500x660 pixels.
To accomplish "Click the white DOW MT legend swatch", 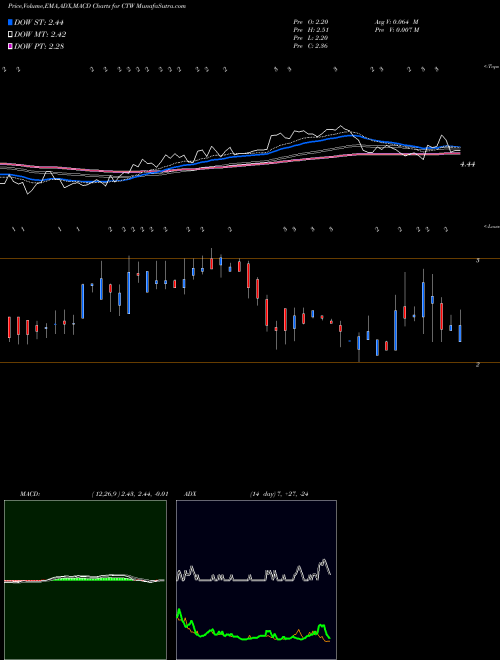I will (x=11, y=35).
